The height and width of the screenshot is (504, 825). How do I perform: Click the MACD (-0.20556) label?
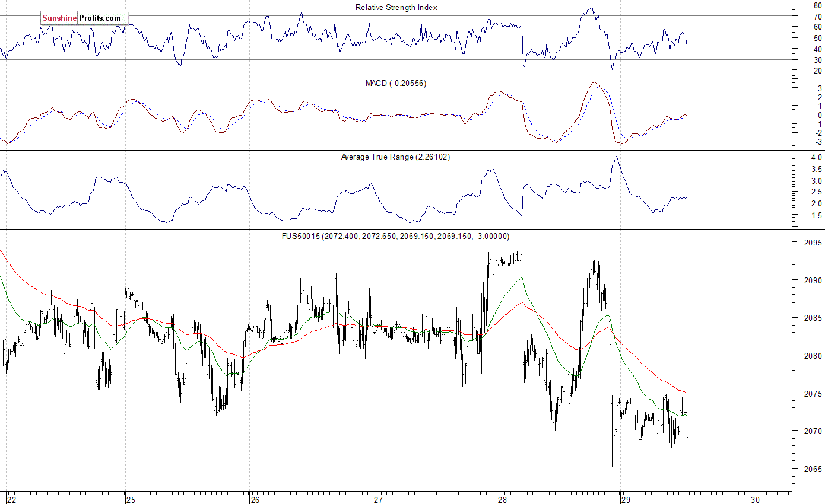(x=396, y=83)
